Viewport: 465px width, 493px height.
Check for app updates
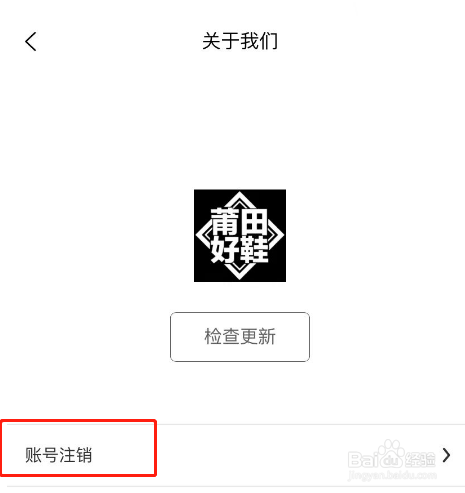click(x=240, y=337)
